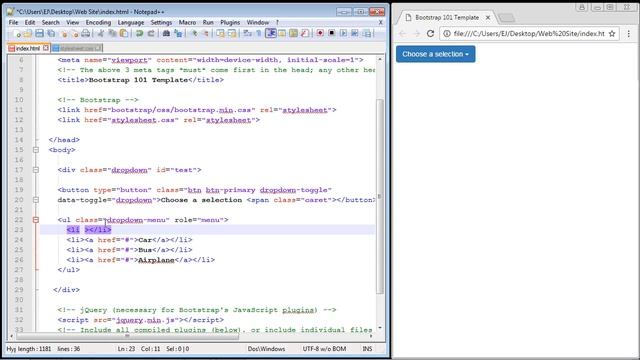Screen dimensions: 640x360
Task: Open the browser three-dot menu
Action: tap(629, 33)
